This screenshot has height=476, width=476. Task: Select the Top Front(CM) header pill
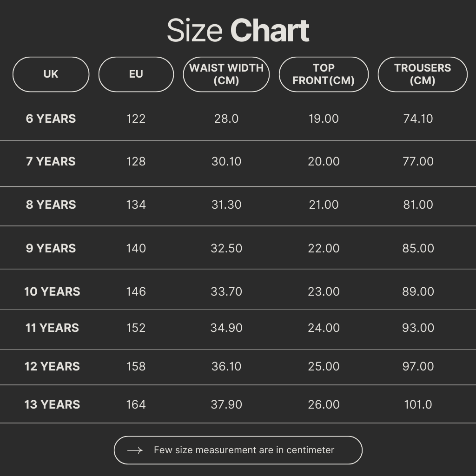[324, 74]
